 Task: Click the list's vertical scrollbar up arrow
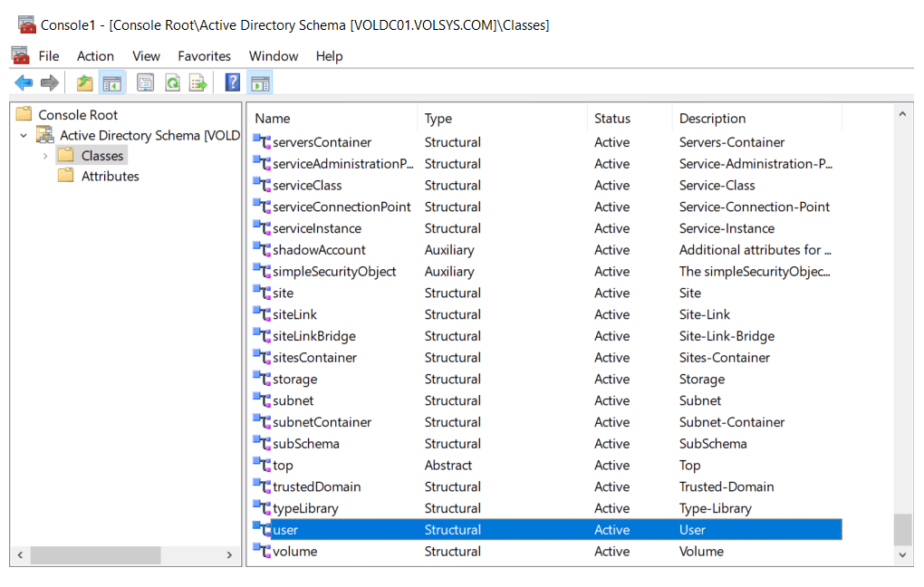[x=902, y=114]
